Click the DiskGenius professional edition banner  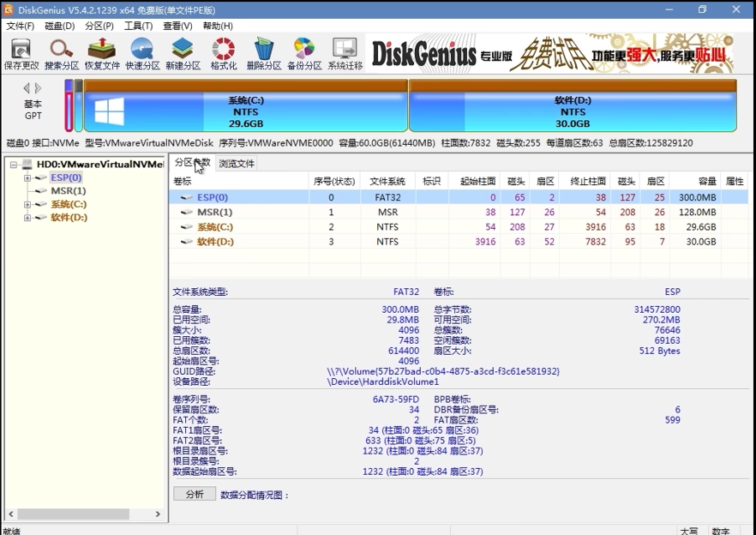point(550,53)
